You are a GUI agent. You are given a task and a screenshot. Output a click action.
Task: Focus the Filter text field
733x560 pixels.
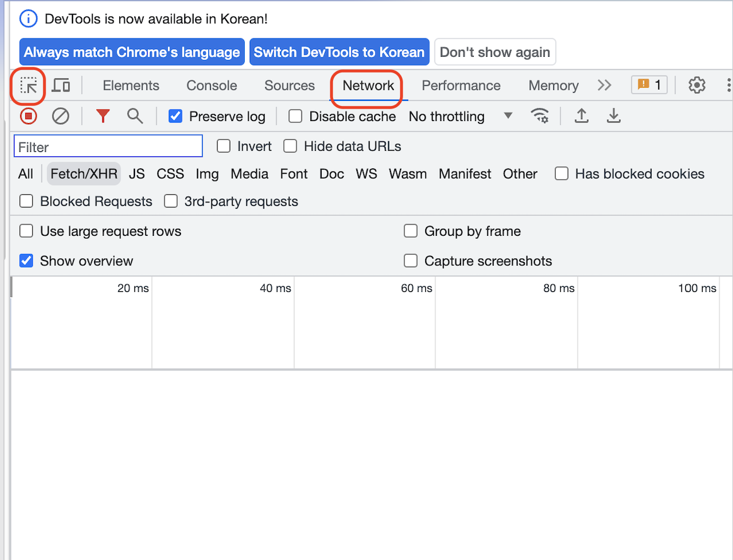108,146
